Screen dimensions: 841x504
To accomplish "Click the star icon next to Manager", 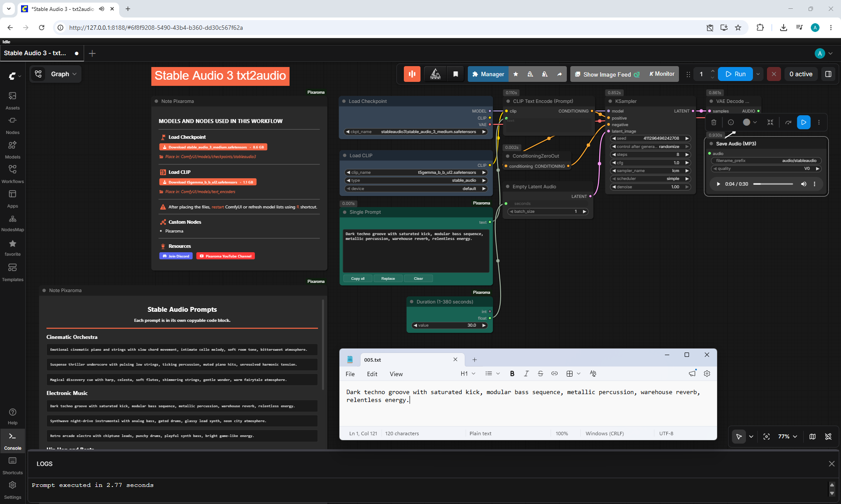I will point(516,74).
